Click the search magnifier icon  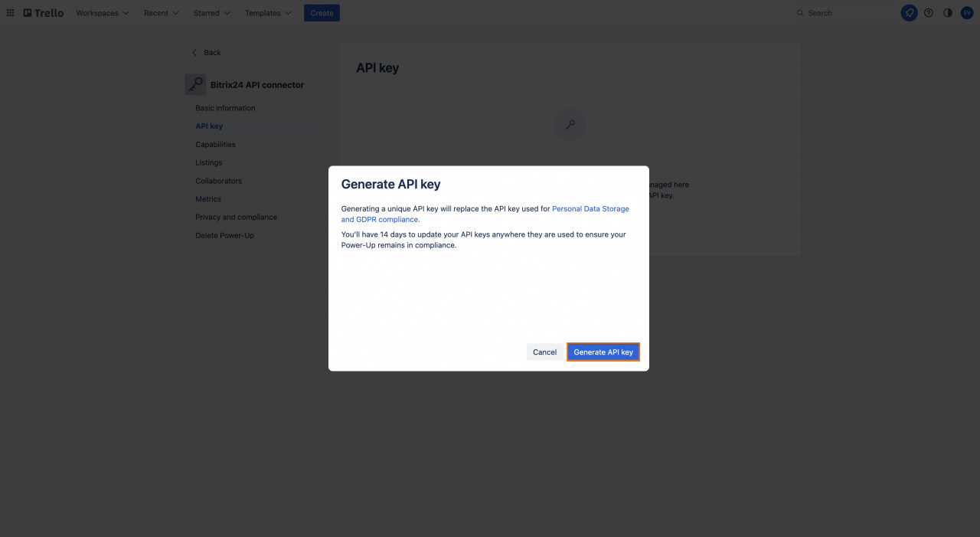click(799, 13)
